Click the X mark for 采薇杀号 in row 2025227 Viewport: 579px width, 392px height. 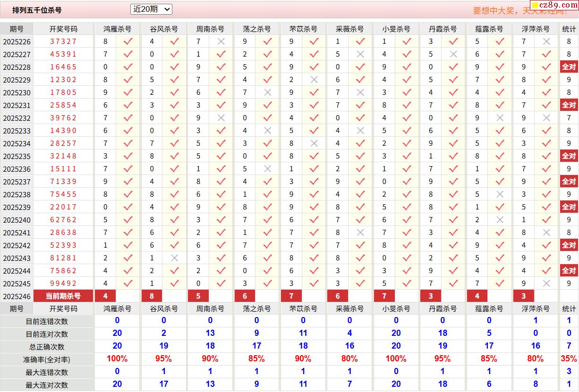(x=361, y=54)
